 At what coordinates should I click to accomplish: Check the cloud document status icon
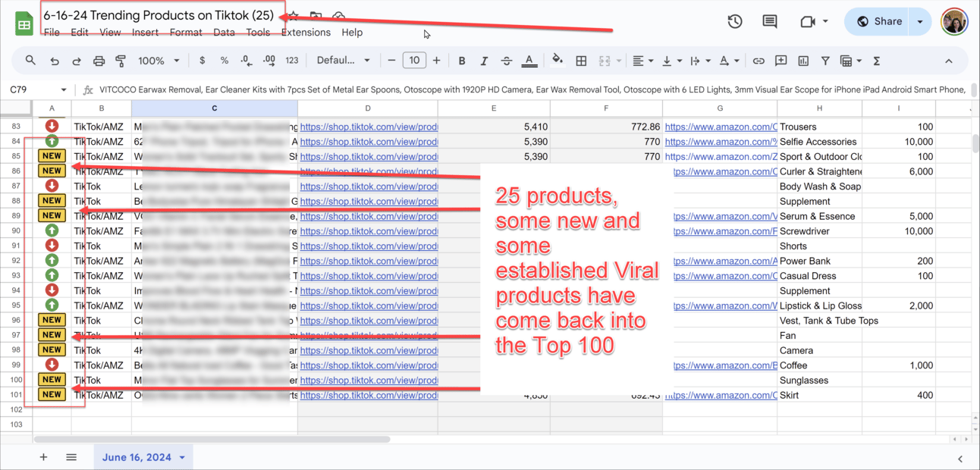[338, 16]
